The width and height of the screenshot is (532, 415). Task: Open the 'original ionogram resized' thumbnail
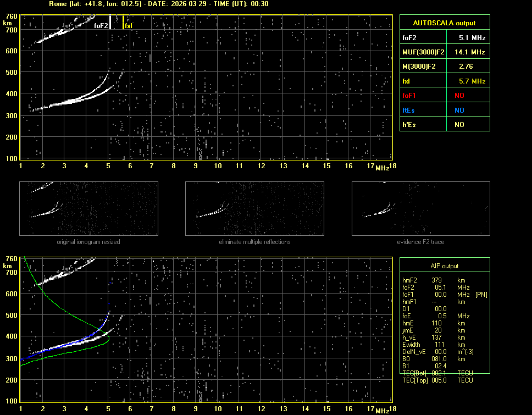click(x=88, y=208)
